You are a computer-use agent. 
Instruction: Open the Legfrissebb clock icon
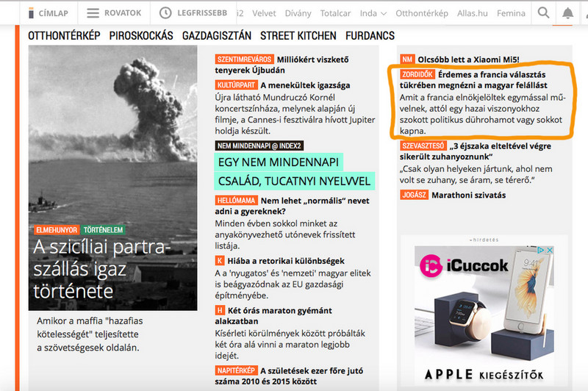[x=165, y=13]
